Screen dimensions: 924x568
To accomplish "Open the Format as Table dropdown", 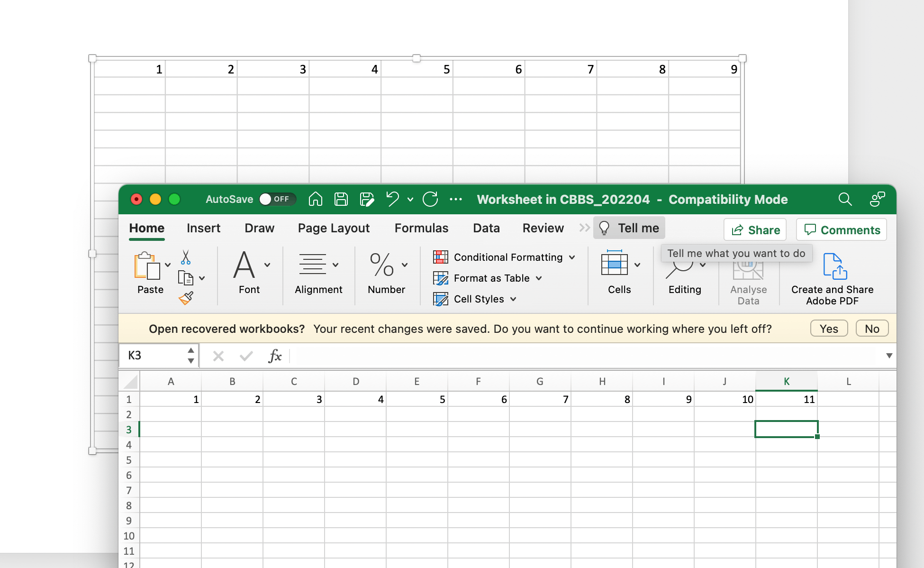I will tap(538, 278).
